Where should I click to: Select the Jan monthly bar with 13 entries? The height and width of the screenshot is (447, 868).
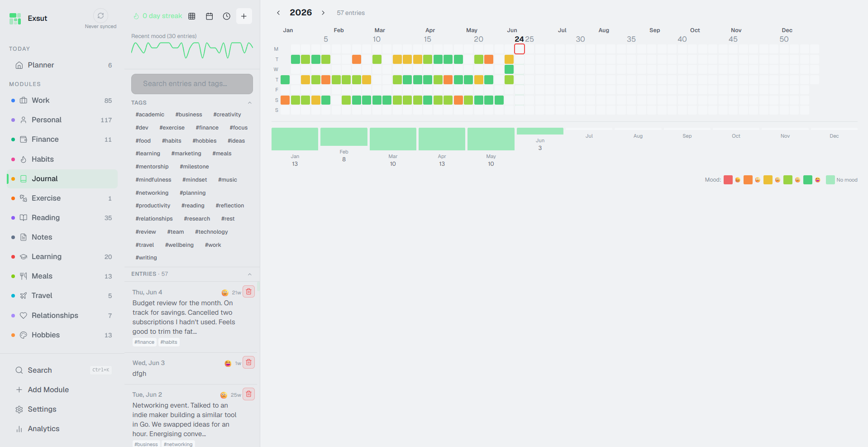pyautogui.click(x=295, y=139)
